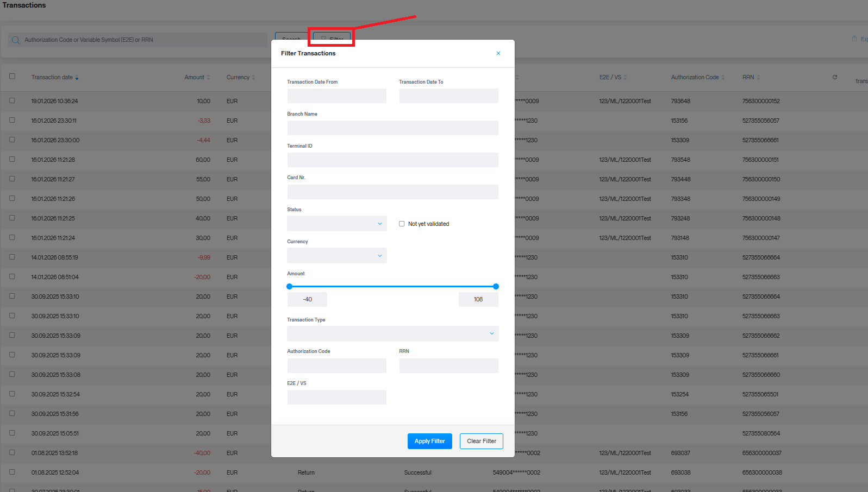Sort by Transaction date arrow icon
The width and height of the screenshot is (868, 492).
[77, 78]
